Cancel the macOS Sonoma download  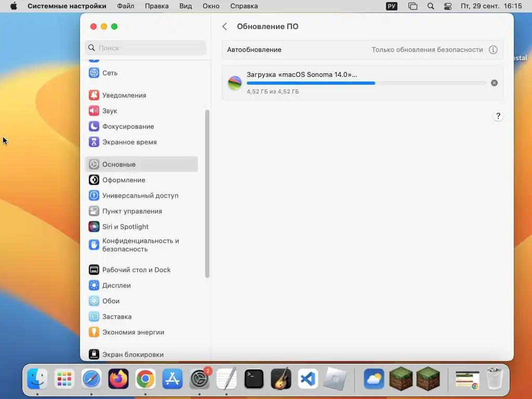tap(495, 83)
